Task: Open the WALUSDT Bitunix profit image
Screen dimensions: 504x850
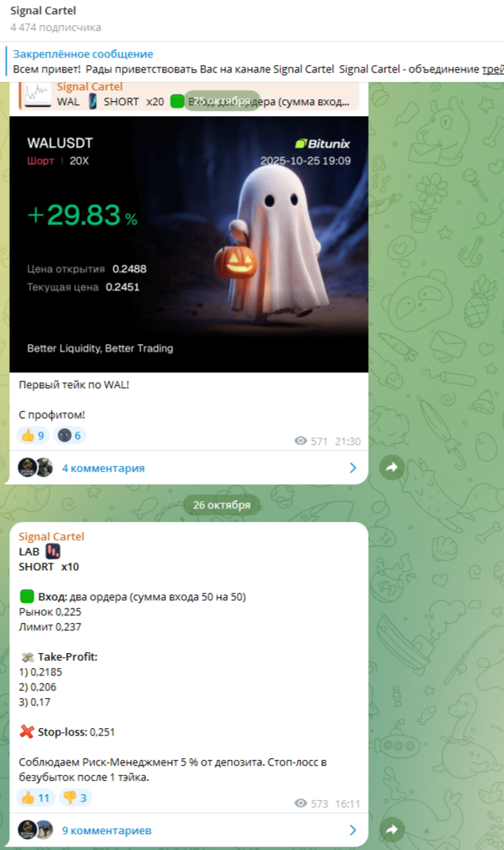Action: pos(189,244)
